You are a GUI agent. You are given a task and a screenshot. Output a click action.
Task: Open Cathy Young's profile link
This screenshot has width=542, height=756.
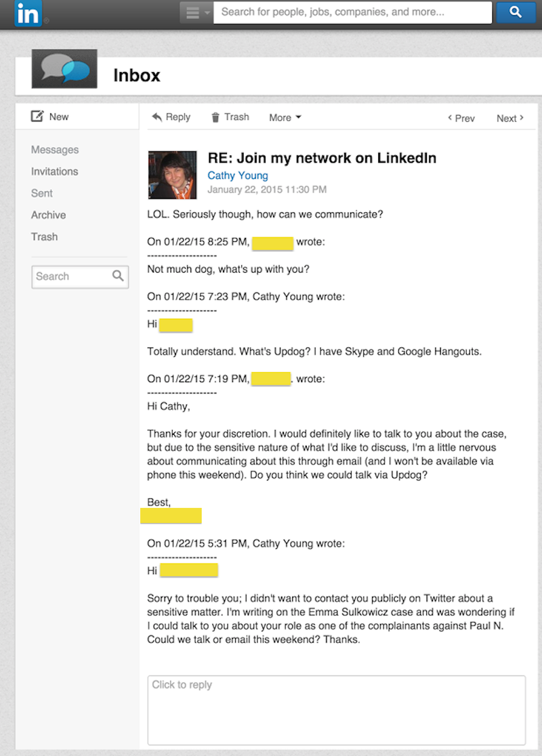point(238,175)
